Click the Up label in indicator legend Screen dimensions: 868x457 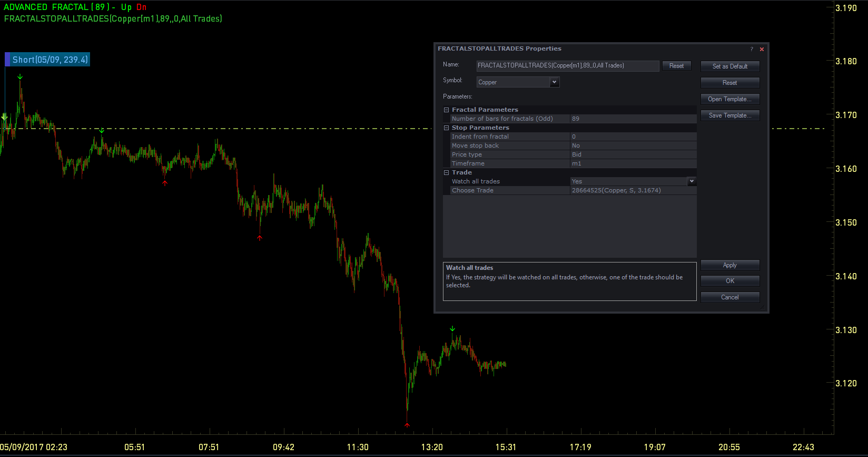(x=126, y=7)
